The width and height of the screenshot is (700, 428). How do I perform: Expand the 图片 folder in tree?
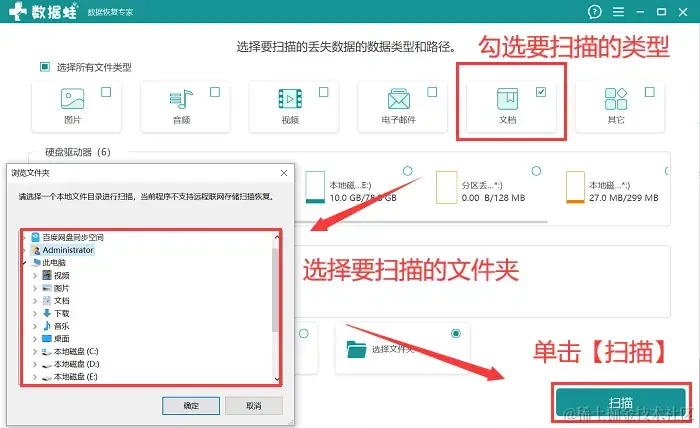35,288
